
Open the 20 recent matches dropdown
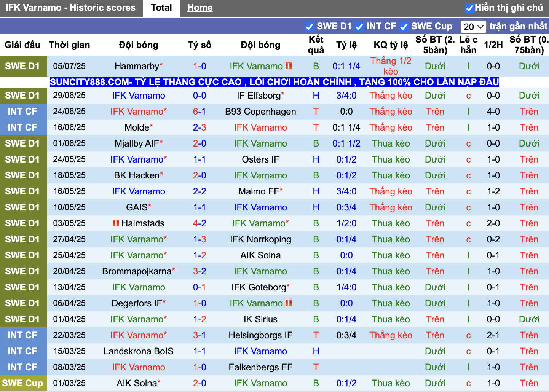473,27
